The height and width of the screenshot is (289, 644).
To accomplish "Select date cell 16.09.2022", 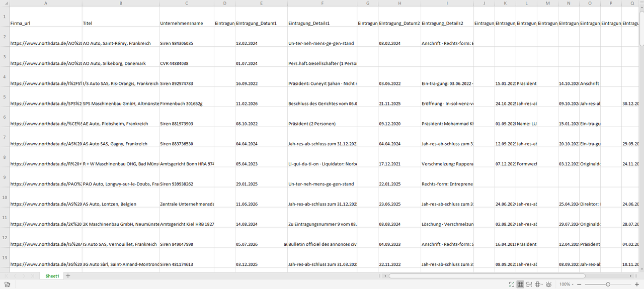I will pyautogui.click(x=261, y=77).
